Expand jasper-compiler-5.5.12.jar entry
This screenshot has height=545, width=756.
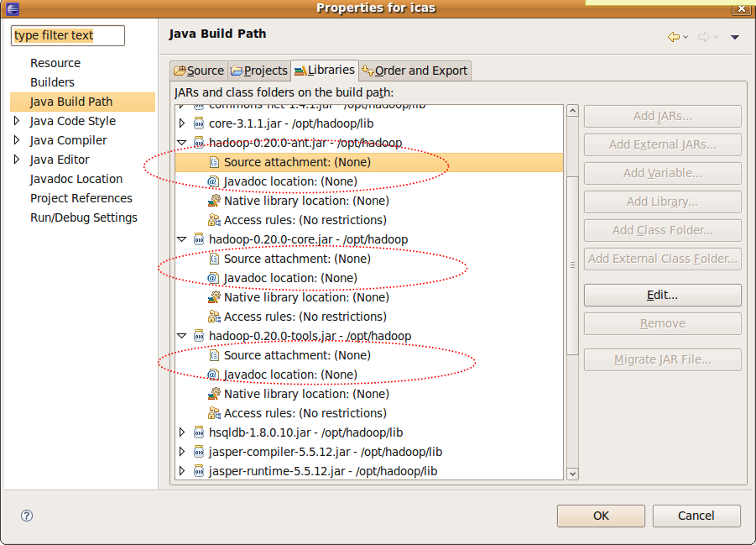click(182, 452)
